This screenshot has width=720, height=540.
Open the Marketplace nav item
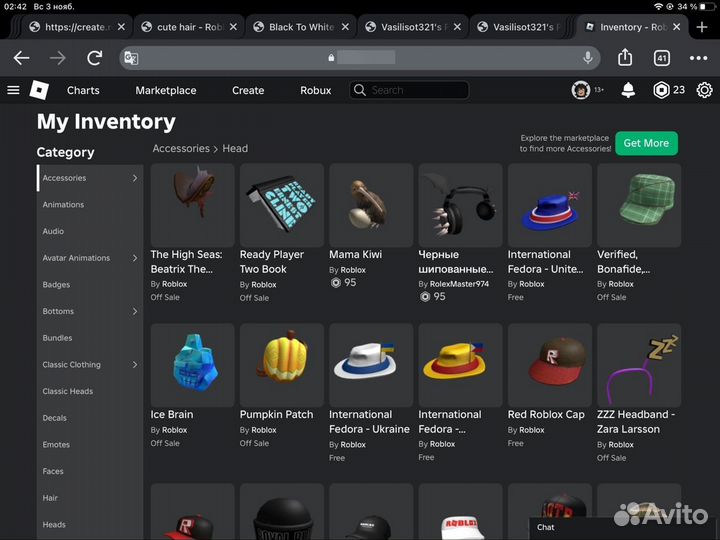166,90
